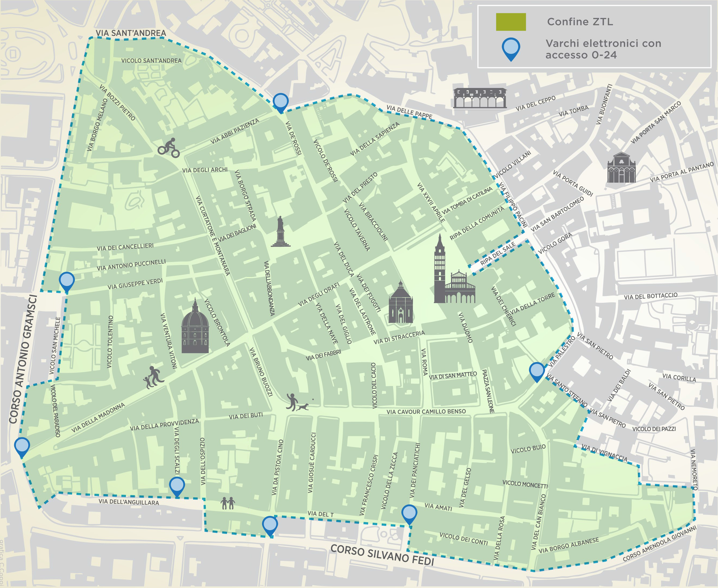
Task: Select the 'VIA DI VIGNACCIA' label
Action: 604,453
